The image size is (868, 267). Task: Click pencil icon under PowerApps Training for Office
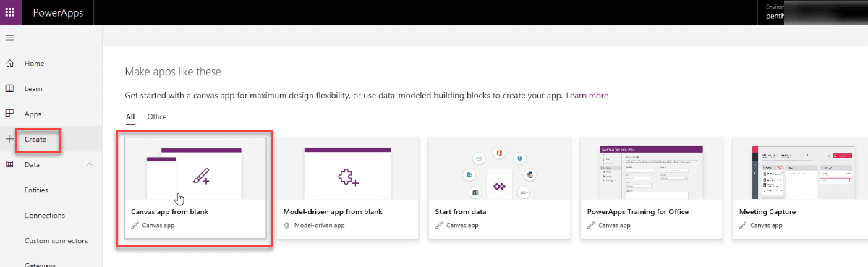tap(590, 226)
